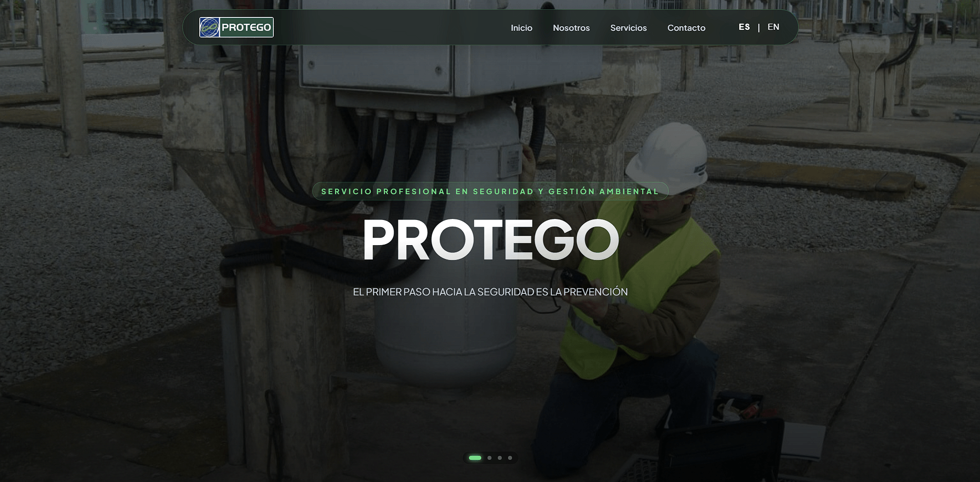The width and height of the screenshot is (980, 482).
Task: Click the 'El primer paso' tagline text
Action: 490,292
